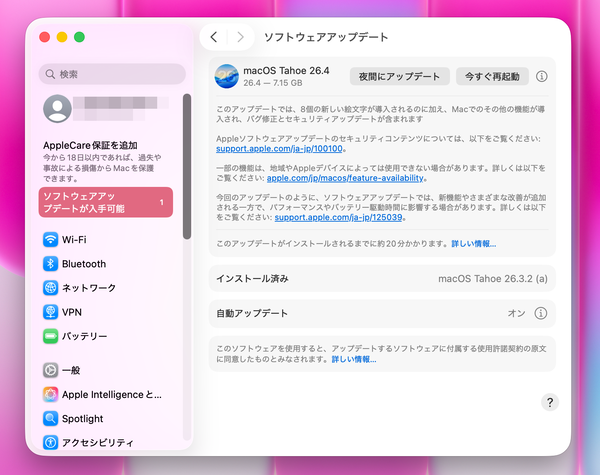This screenshot has width=600, height=475.
Task: Click the user account avatar icon
Action: pos(57,108)
